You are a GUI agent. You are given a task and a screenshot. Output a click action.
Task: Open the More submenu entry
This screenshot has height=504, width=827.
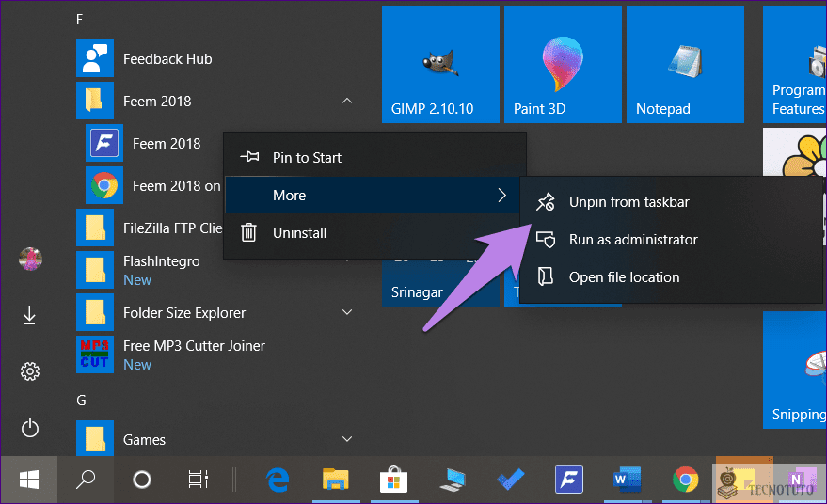(x=373, y=195)
